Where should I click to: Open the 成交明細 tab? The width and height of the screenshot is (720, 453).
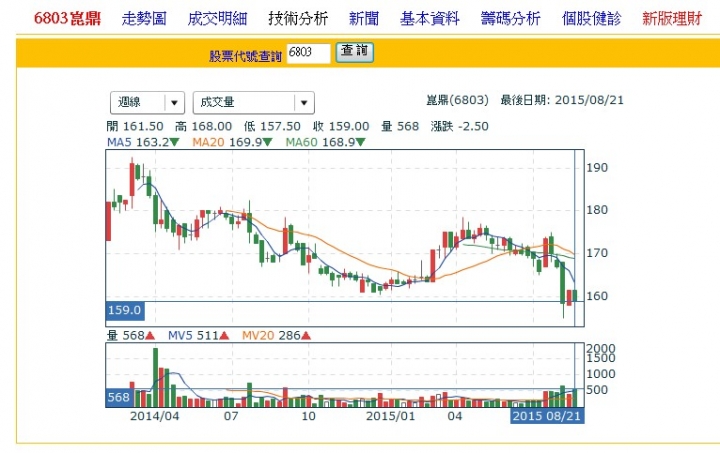(x=217, y=19)
